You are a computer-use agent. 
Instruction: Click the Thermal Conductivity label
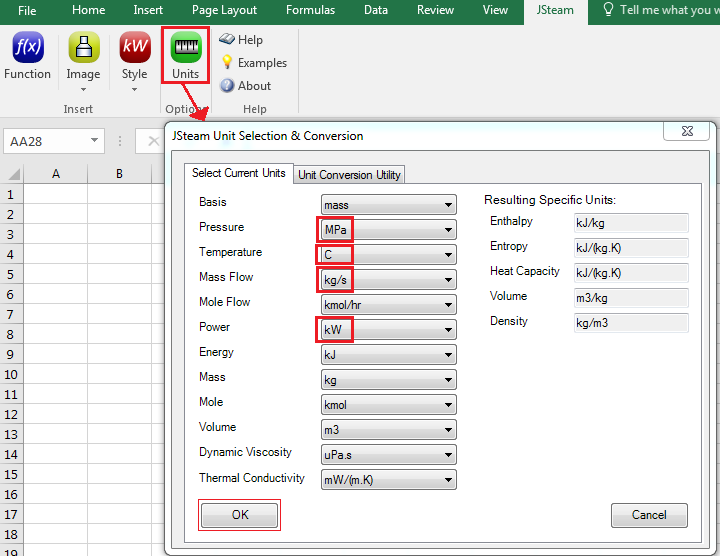click(252, 478)
